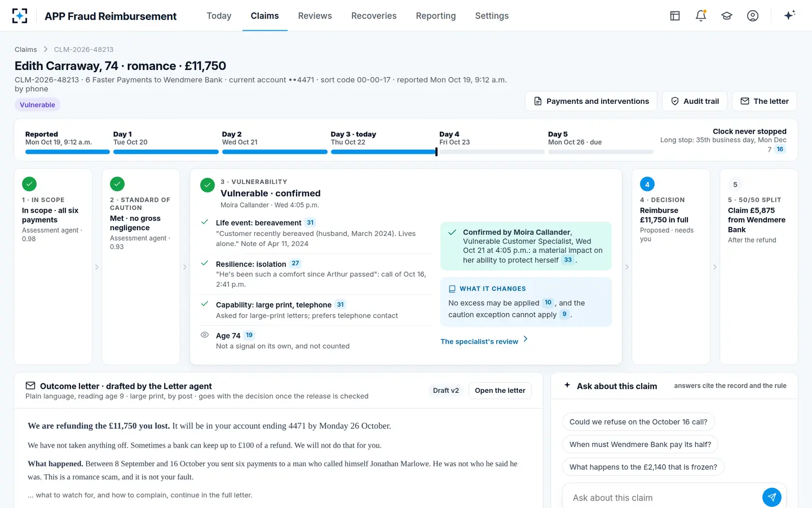Ask: Could we refuse on the October 16 call?
The height and width of the screenshot is (508, 812).
tap(638, 422)
